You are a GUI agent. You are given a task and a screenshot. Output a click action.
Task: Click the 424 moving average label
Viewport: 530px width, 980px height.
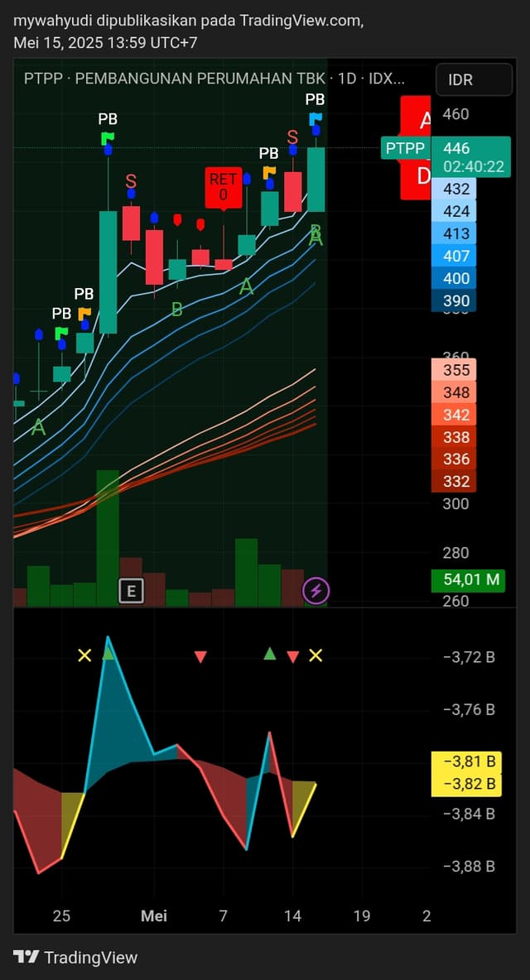click(454, 211)
